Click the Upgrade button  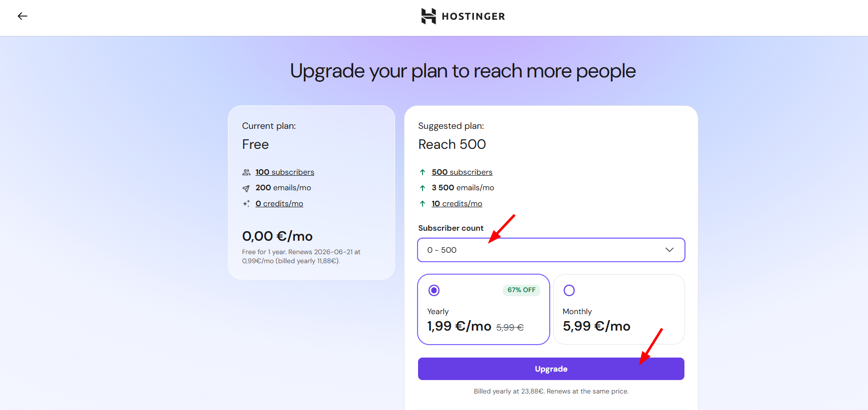coord(551,369)
